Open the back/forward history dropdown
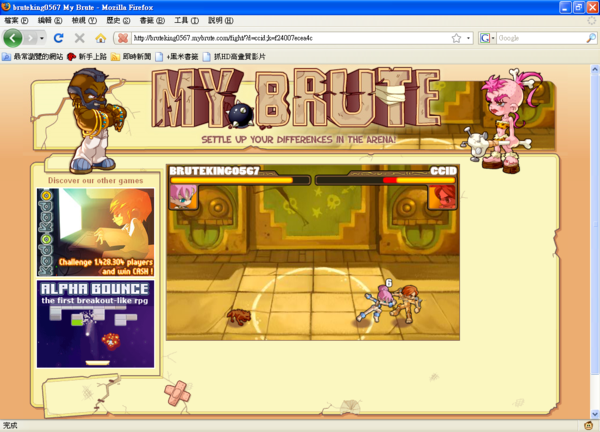This screenshot has height=432, width=600. [x=42, y=38]
